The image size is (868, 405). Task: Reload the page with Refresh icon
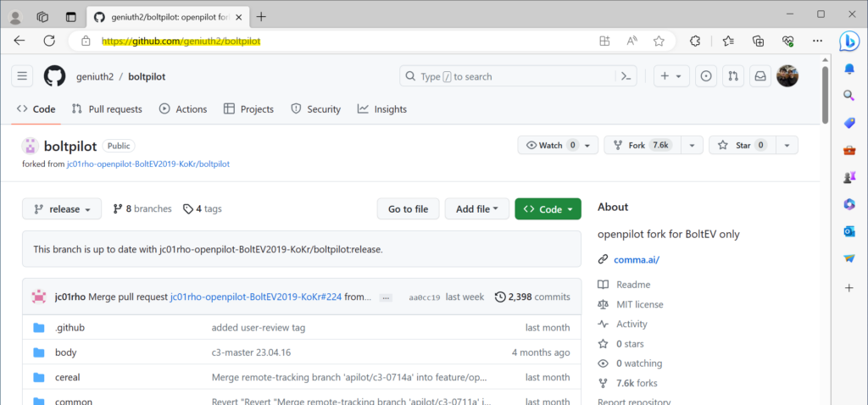click(49, 41)
